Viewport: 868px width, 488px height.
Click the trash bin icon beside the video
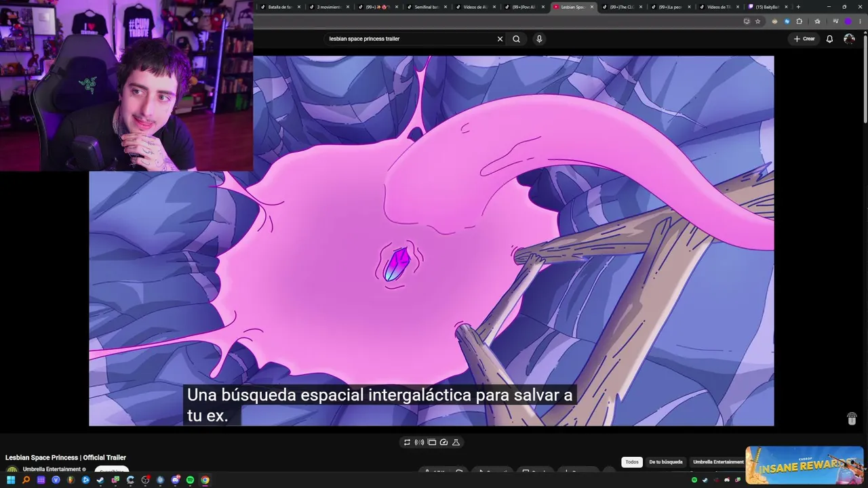[852, 418]
